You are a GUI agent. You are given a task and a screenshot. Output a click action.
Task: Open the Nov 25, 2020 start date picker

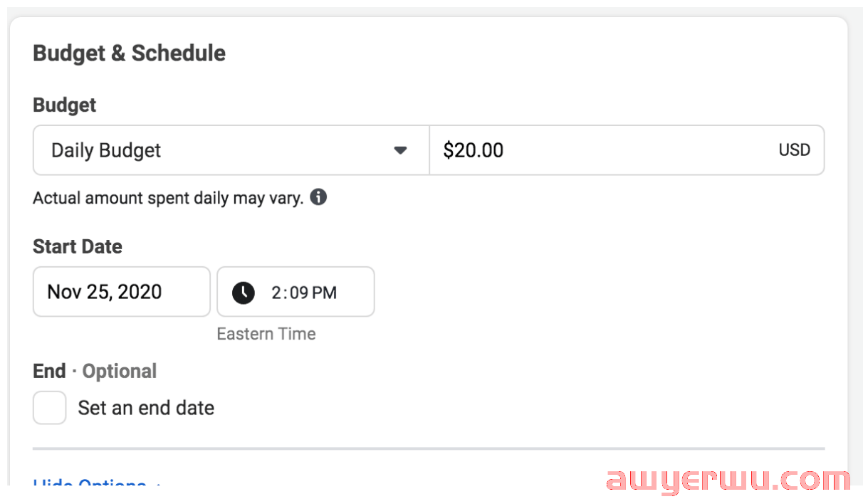122,292
